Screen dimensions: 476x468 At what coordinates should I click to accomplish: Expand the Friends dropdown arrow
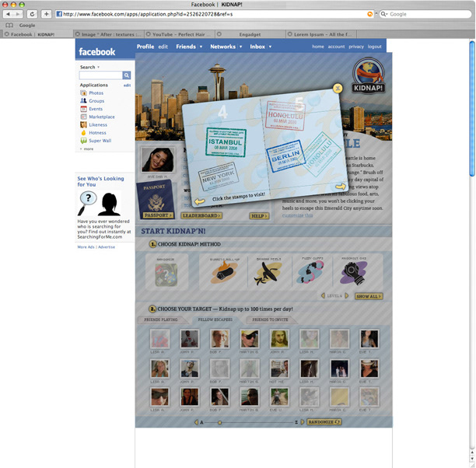(201, 47)
